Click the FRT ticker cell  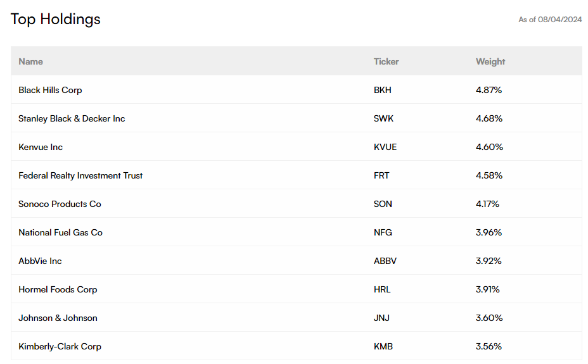point(381,175)
